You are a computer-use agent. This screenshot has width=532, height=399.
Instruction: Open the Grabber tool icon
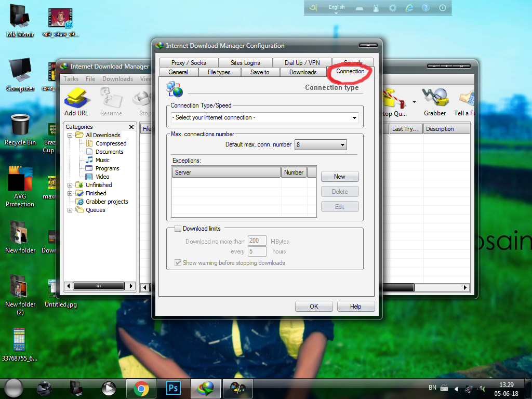[x=435, y=98]
